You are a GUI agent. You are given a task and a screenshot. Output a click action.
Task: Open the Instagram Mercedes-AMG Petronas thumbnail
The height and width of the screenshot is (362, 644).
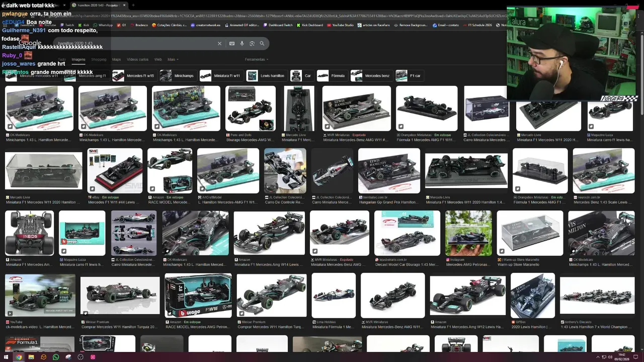[x=468, y=233]
